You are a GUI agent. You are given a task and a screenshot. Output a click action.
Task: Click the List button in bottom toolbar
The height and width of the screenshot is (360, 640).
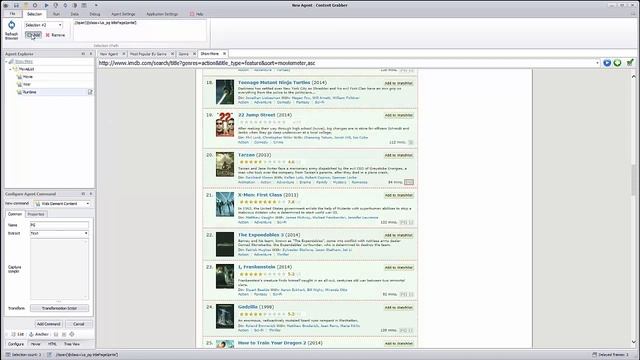pos(18,334)
